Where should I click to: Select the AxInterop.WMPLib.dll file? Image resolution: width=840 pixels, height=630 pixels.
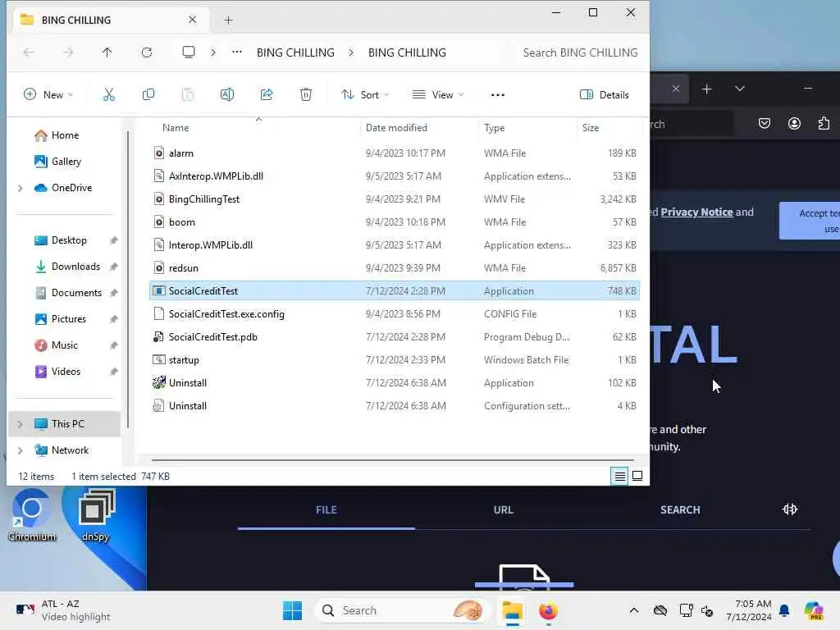tap(395, 176)
